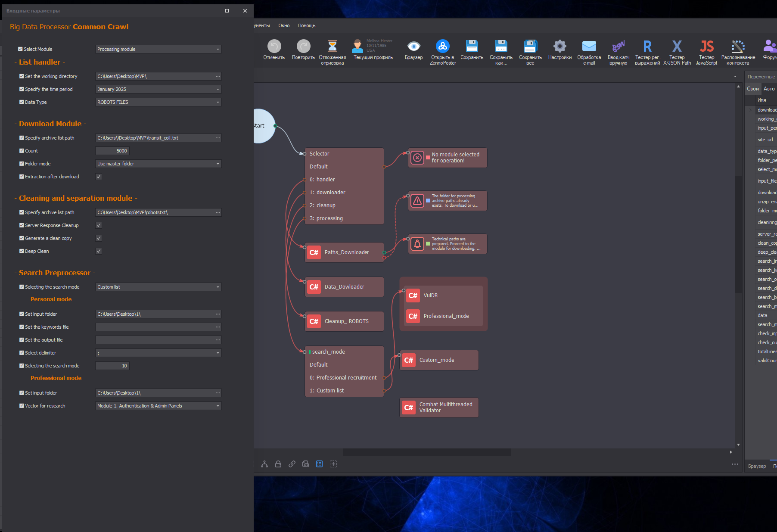Click the E-mail processing envelope icon
Screen dimensions: 777x532
pos(589,47)
